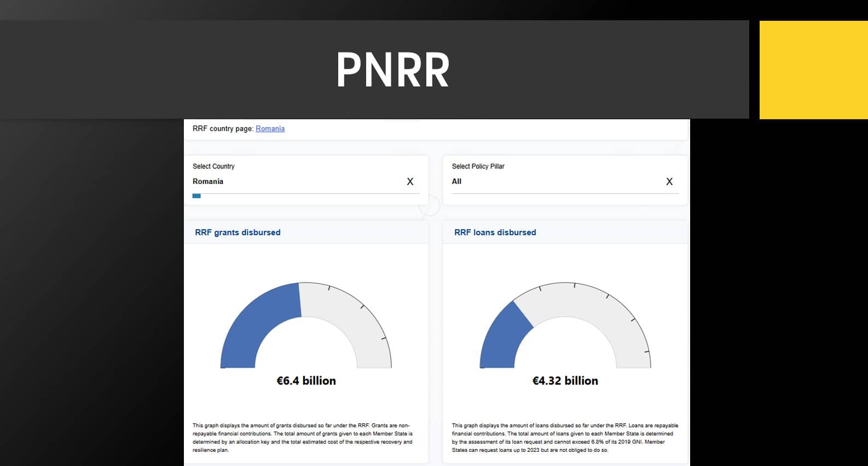Open the Select Policy Pillar dropdown
Image resolution: width=868 pixels, height=466 pixels.
(x=553, y=182)
